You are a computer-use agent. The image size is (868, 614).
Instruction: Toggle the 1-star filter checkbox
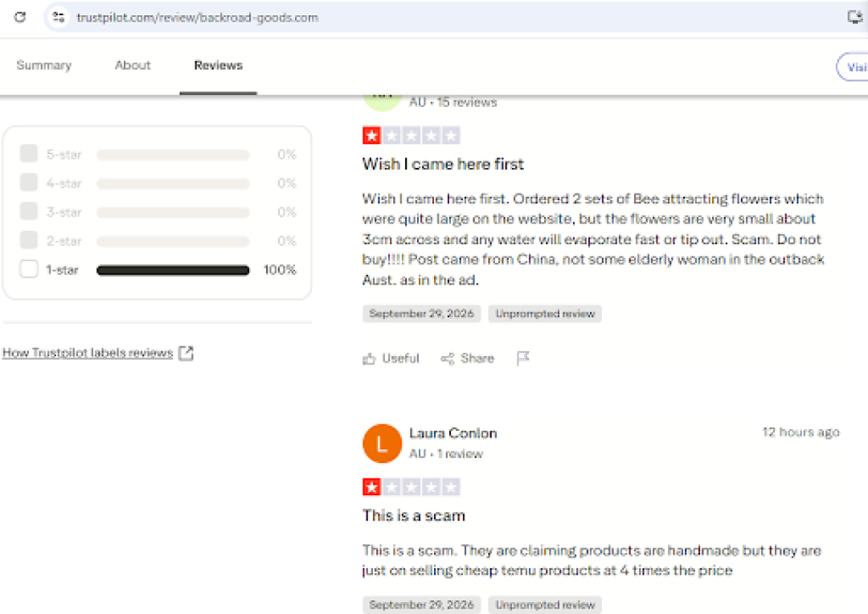point(29,269)
